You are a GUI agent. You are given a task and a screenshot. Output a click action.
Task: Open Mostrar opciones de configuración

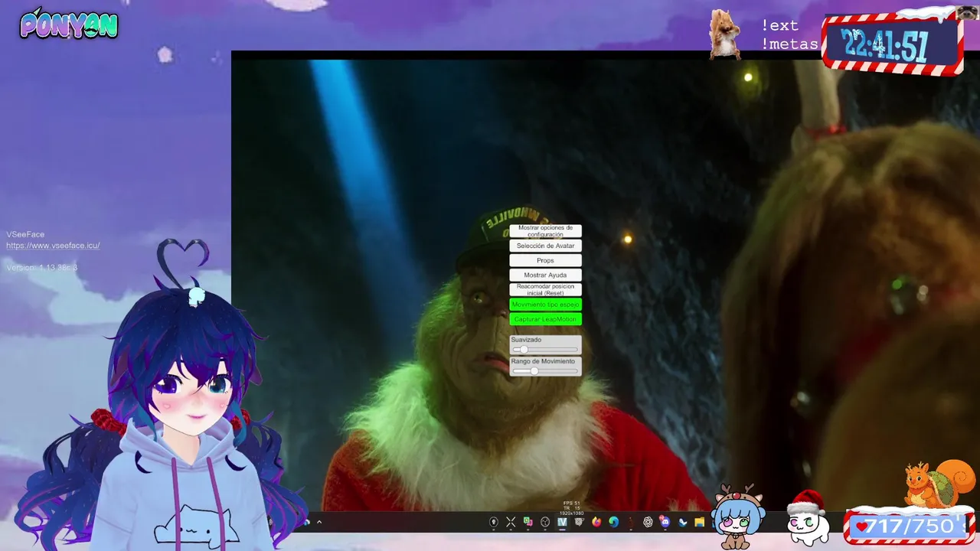(x=545, y=231)
